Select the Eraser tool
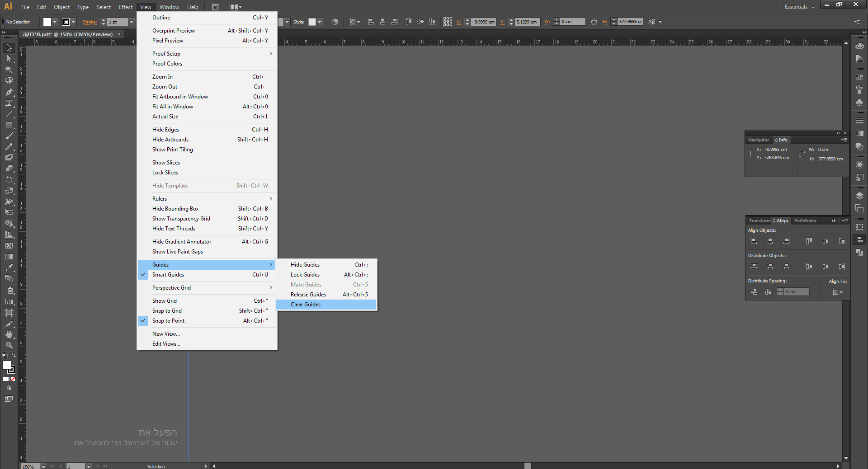The image size is (868, 469). (9, 168)
